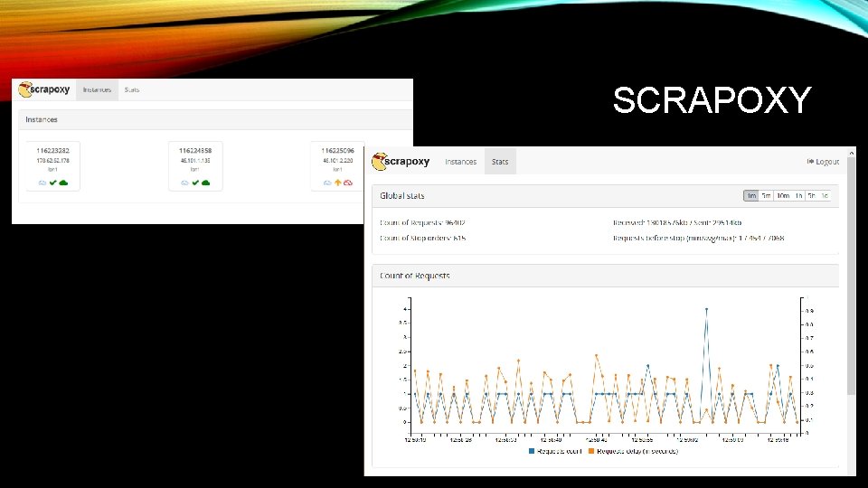
Task: Click IP address 178.62.52.178
Action: [53, 161]
